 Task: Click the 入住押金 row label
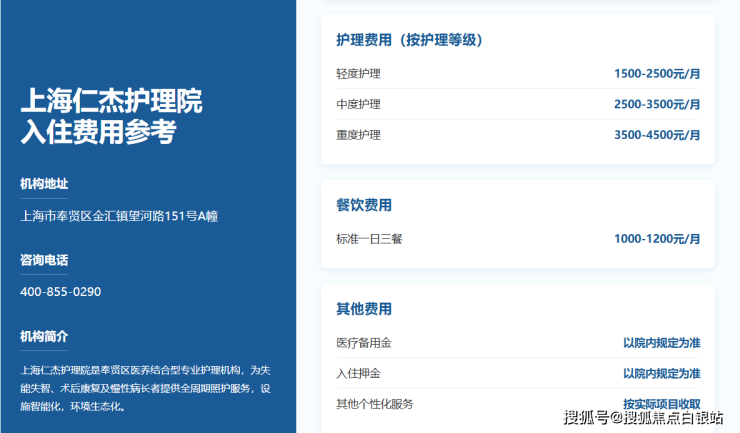click(x=358, y=374)
